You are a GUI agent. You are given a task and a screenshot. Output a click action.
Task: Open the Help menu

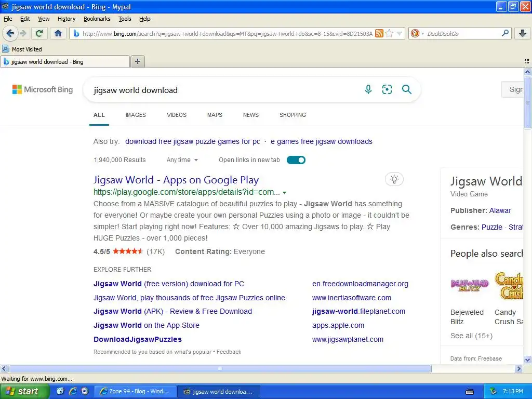(x=145, y=19)
